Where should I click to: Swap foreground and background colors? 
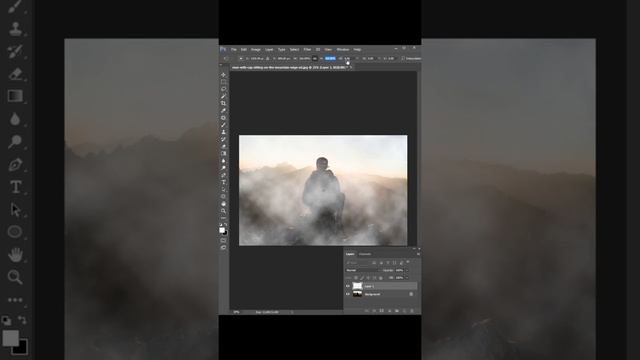point(226,225)
